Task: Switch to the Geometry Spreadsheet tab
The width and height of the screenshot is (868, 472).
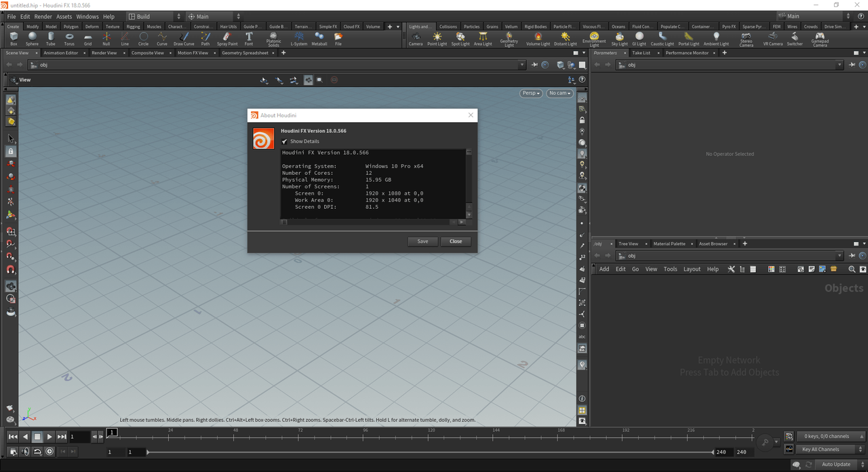Action: [x=245, y=53]
